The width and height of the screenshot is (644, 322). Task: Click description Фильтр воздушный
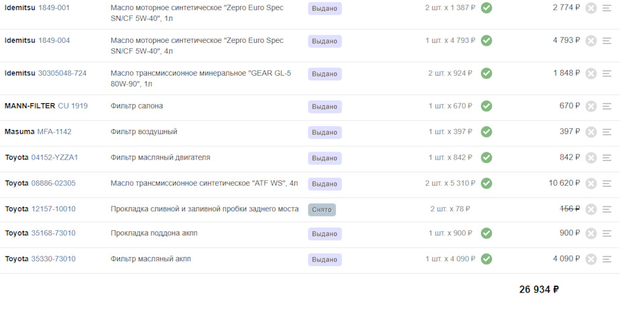pyautogui.click(x=144, y=131)
